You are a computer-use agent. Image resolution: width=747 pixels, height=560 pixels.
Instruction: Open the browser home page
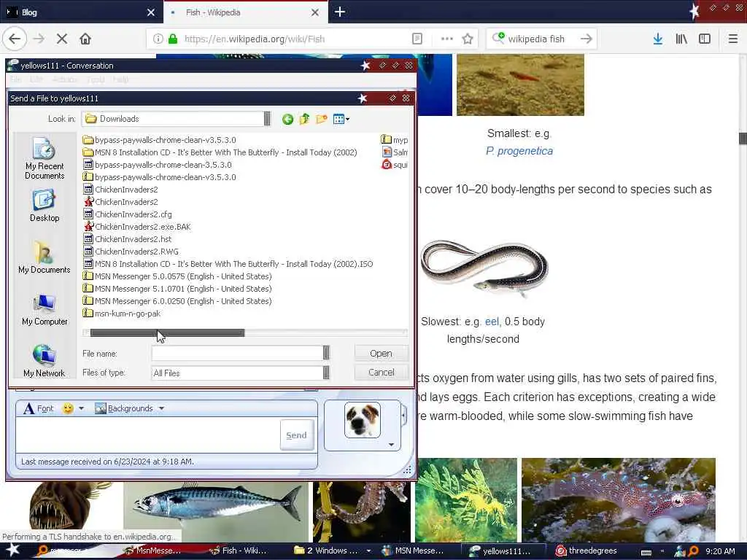[85, 39]
